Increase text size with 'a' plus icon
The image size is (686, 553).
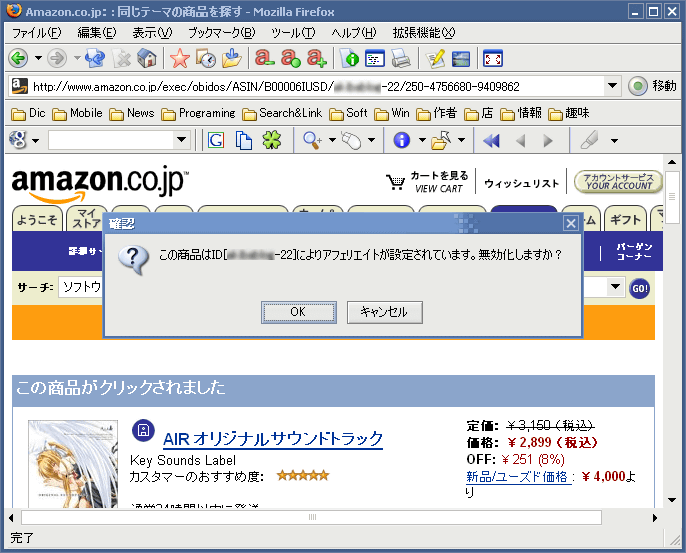tap(317, 58)
